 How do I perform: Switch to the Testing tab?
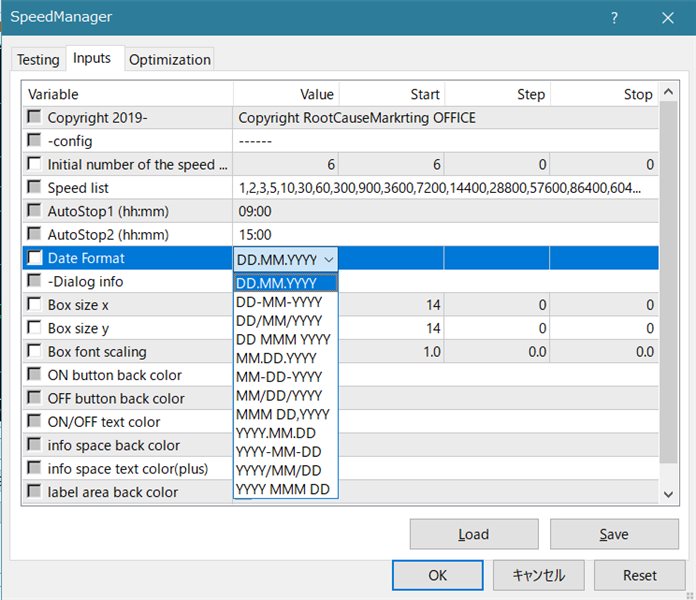[x=38, y=59]
